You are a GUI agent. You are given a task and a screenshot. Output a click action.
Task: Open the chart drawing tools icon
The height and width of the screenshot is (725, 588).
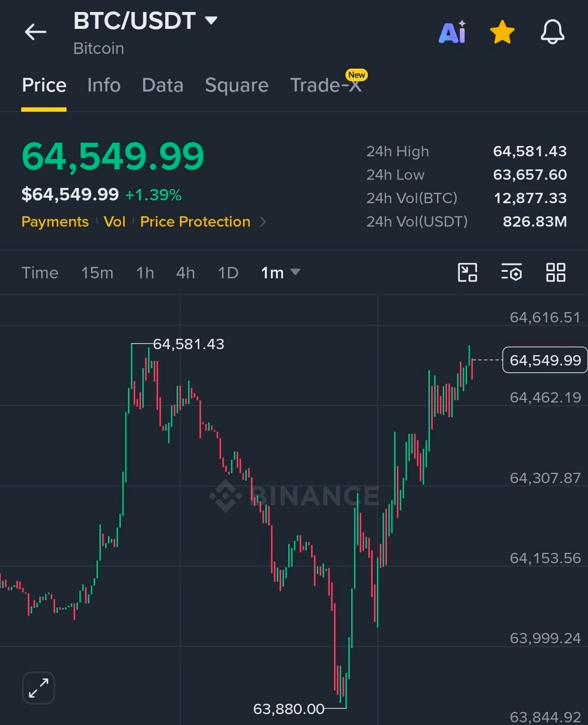(468, 272)
